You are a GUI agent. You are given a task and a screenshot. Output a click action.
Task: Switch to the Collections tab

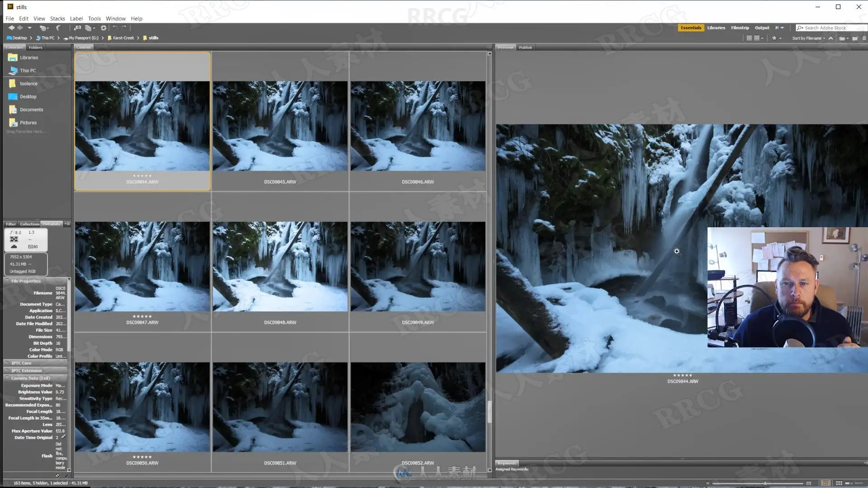tap(30, 224)
